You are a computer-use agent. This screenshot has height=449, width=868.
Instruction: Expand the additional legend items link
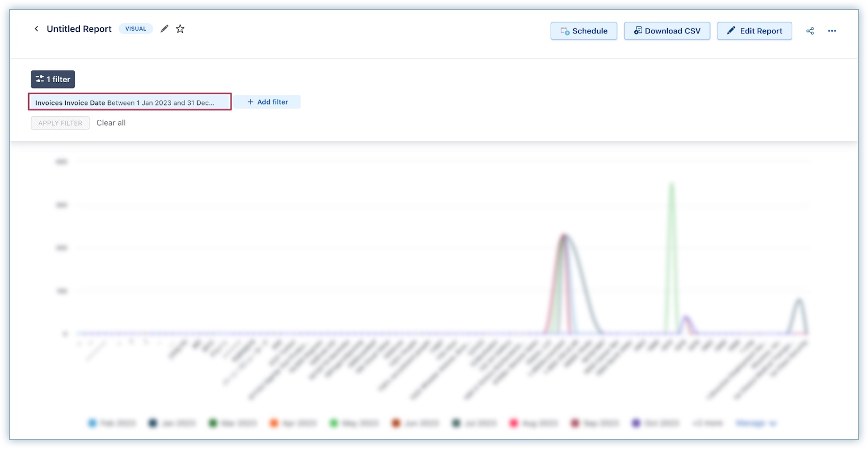(x=707, y=423)
